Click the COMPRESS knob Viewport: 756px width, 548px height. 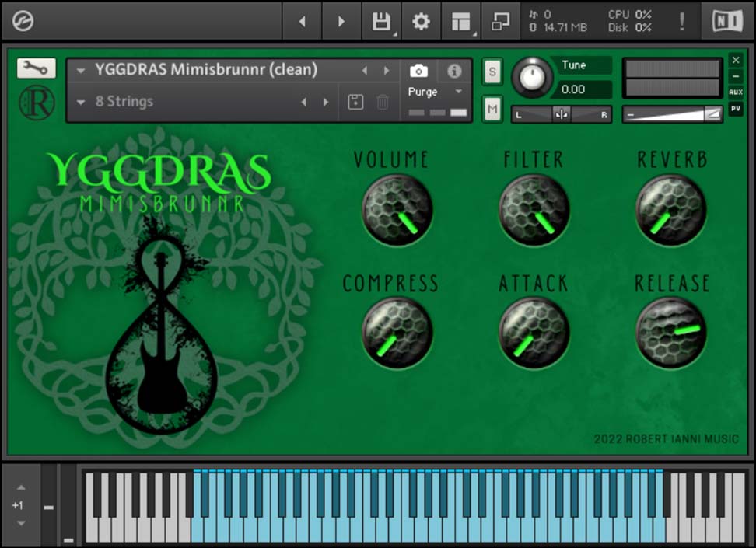coord(397,333)
